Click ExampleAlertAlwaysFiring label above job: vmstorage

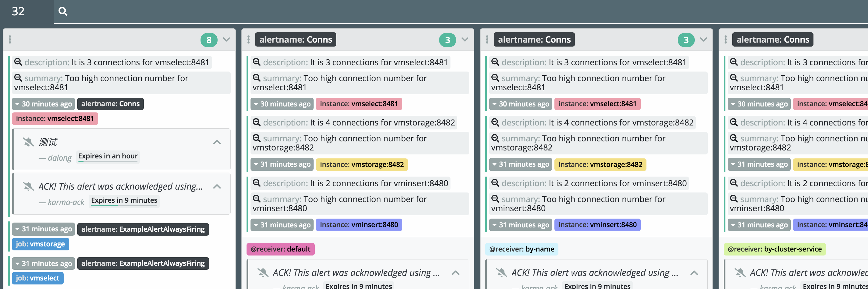pyautogui.click(x=143, y=229)
